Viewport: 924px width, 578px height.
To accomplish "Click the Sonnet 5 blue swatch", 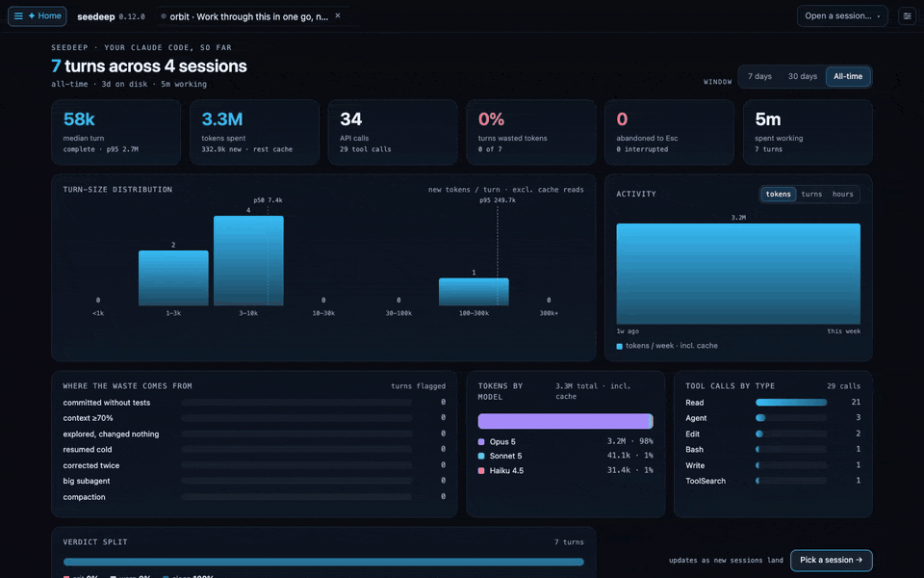I will pyautogui.click(x=481, y=456).
